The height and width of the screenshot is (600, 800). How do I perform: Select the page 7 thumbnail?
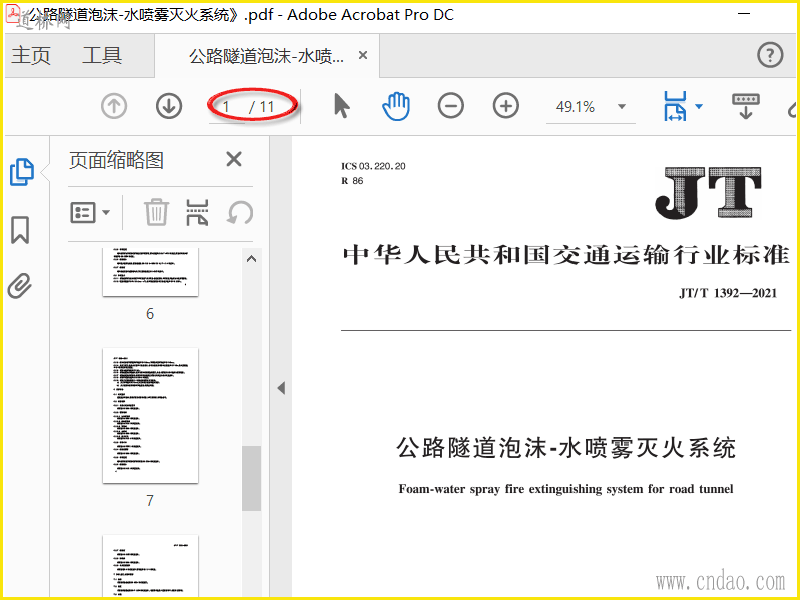[151, 415]
